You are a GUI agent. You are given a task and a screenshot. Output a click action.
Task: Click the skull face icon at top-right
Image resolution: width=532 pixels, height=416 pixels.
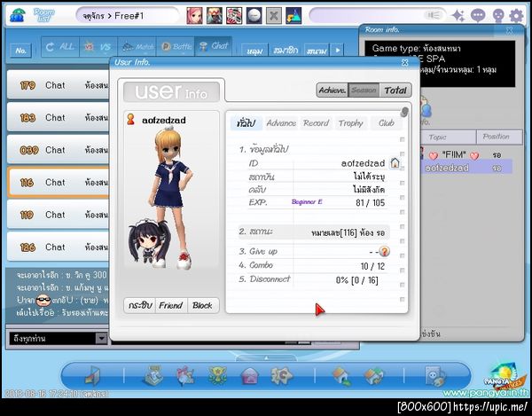(497, 16)
